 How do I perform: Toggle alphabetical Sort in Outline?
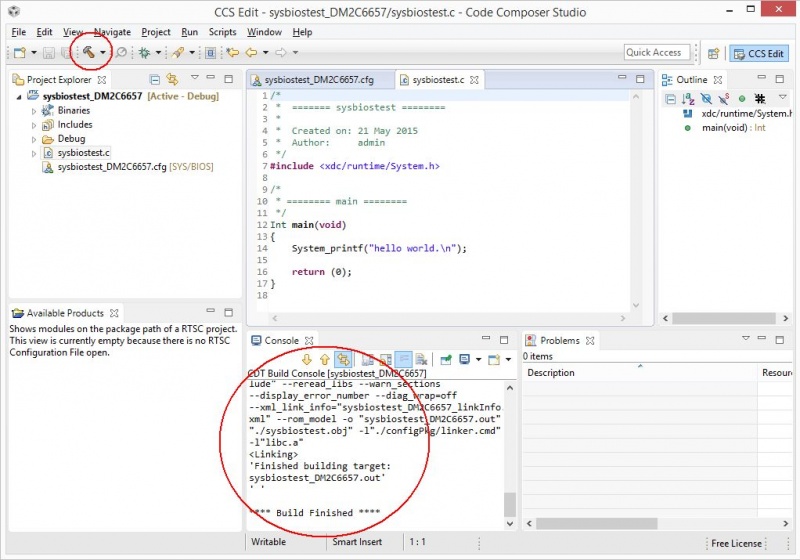click(x=688, y=99)
